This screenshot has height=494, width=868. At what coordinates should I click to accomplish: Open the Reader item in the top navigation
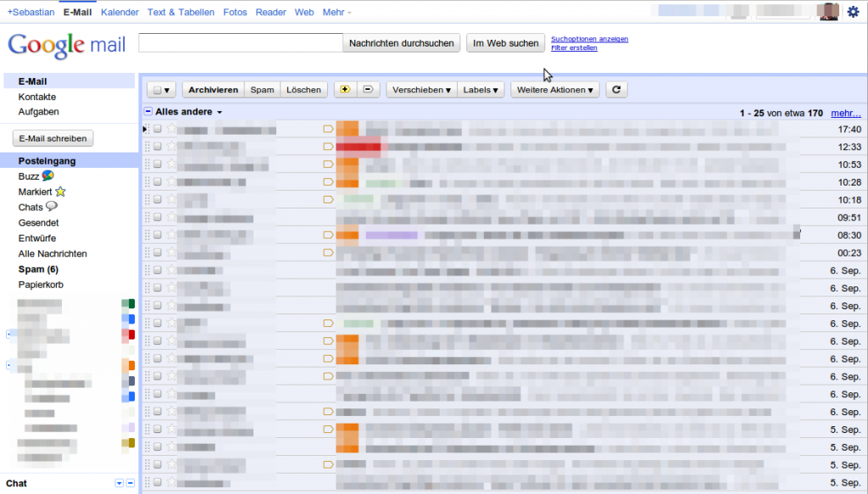coord(270,12)
